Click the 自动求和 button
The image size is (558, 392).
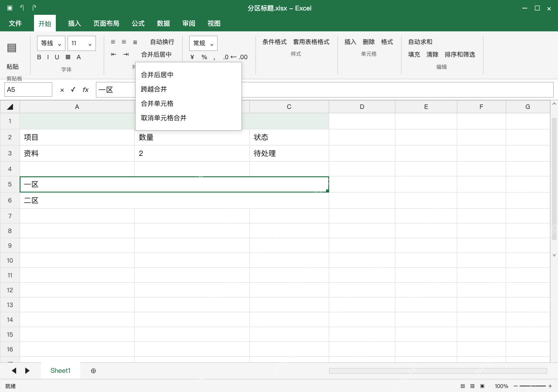pyautogui.click(x=420, y=42)
